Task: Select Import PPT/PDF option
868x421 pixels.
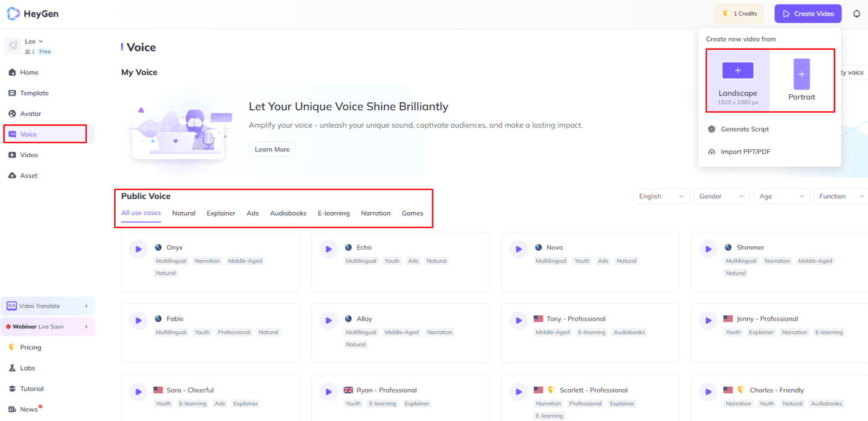Action: pos(745,152)
